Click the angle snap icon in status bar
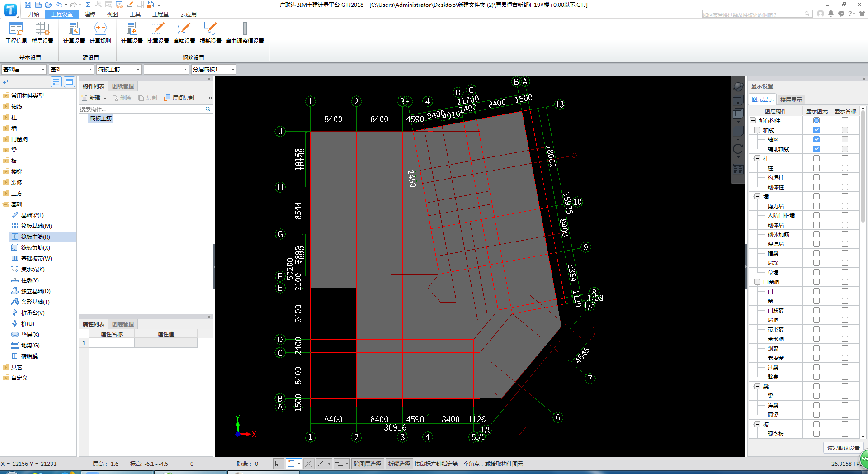The image size is (868, 474). click(x=321, y=464)
